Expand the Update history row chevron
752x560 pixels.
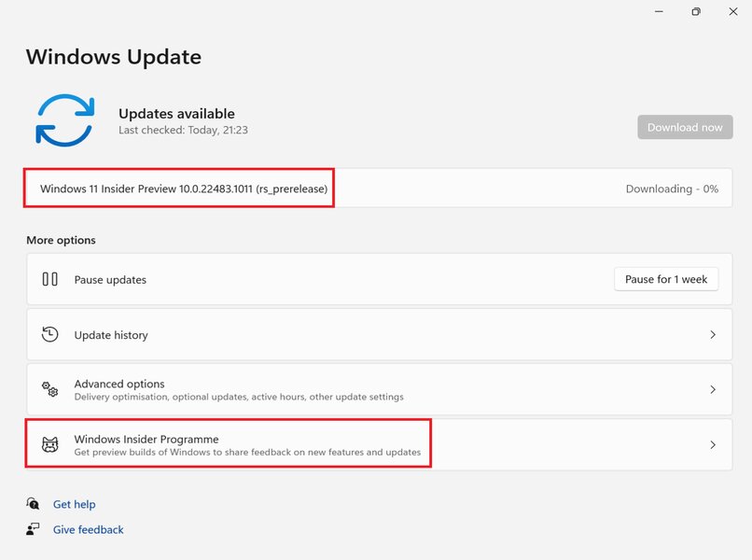713,334
